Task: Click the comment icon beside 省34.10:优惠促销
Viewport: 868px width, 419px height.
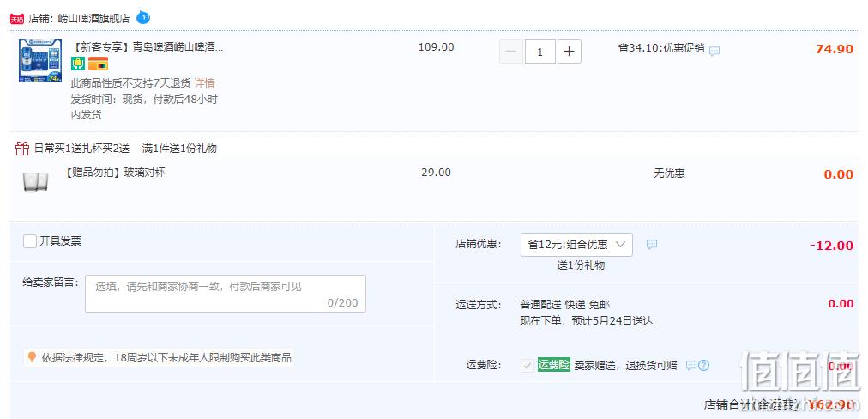Action: (x=714, y=51)
